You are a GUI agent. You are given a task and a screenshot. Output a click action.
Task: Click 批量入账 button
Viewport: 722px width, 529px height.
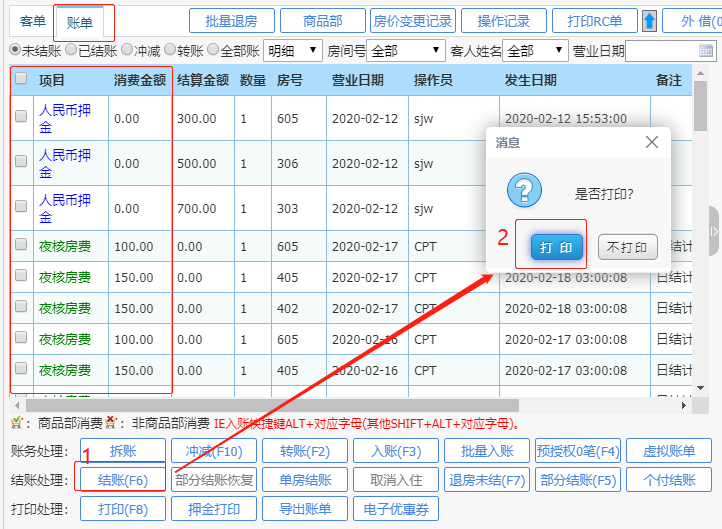click(487, 451)
